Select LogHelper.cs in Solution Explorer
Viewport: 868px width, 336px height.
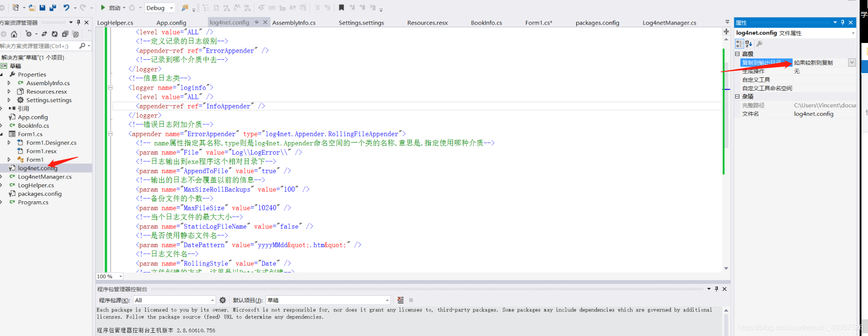[x=36, y=185]
